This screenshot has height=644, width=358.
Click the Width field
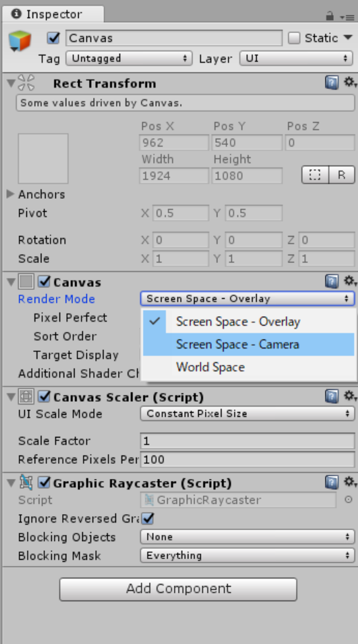pyautogui.click(x=174, y=176)
